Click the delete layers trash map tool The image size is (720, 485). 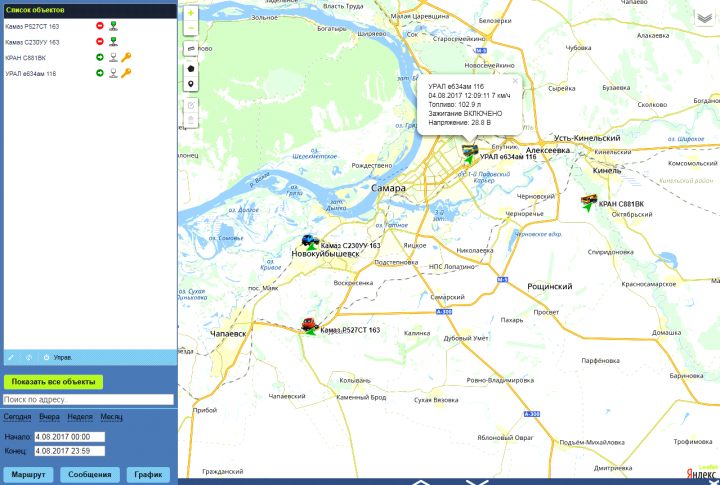click(191, 120)
